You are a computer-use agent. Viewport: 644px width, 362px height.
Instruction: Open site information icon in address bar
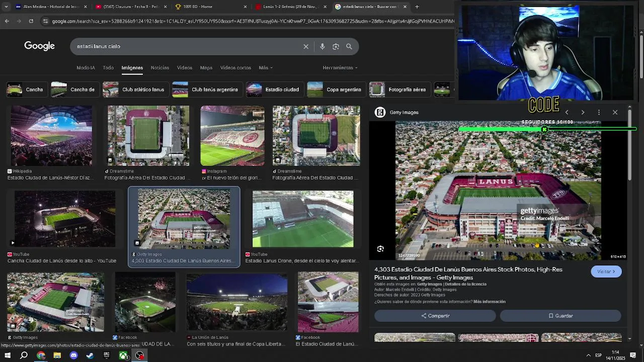click(x=45, y=21)
